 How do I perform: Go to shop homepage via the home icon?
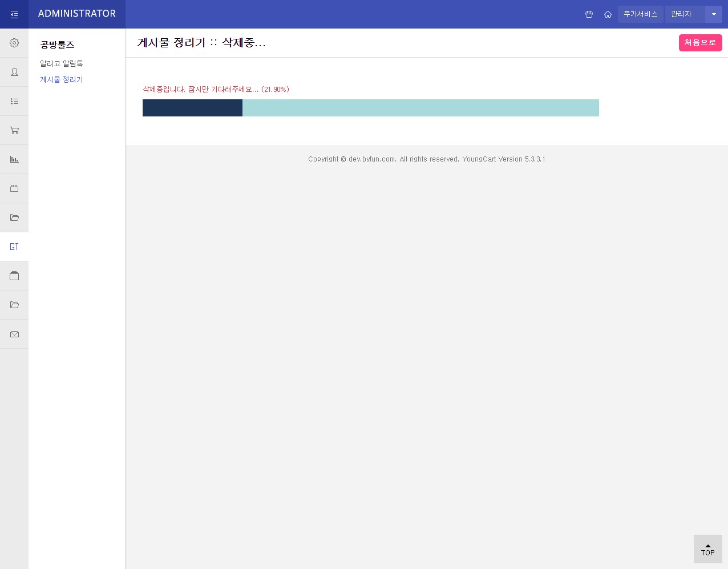click(x=608, y=14)
